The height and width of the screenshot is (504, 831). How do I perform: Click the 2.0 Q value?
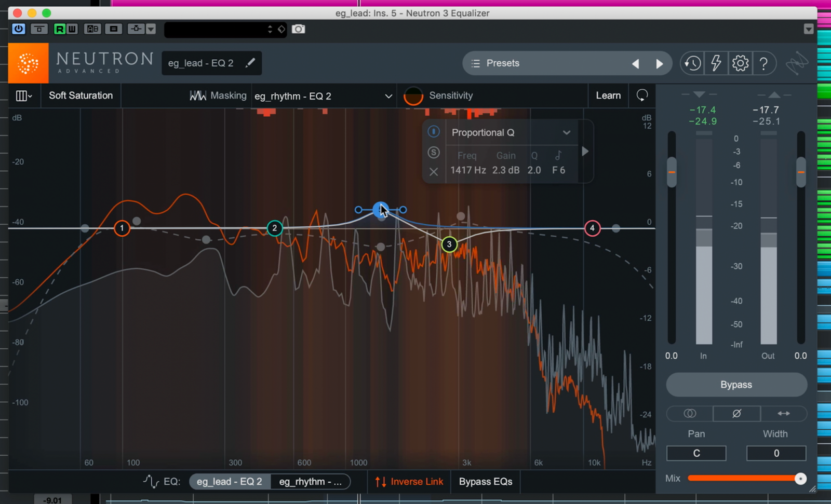pos(534,170)
